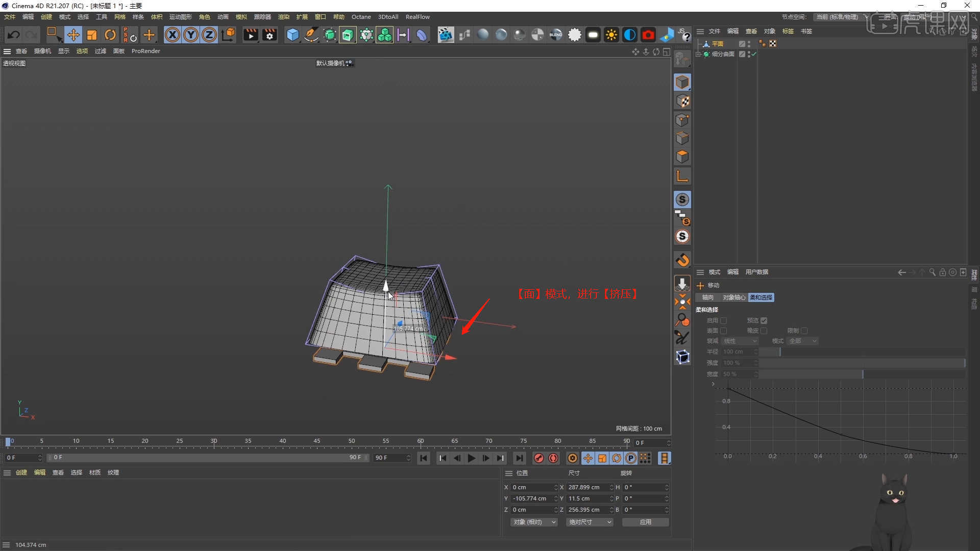Open the 模式 全部 dropdown
Viewport: 980px width, 551px height.
tap(803, 341)
